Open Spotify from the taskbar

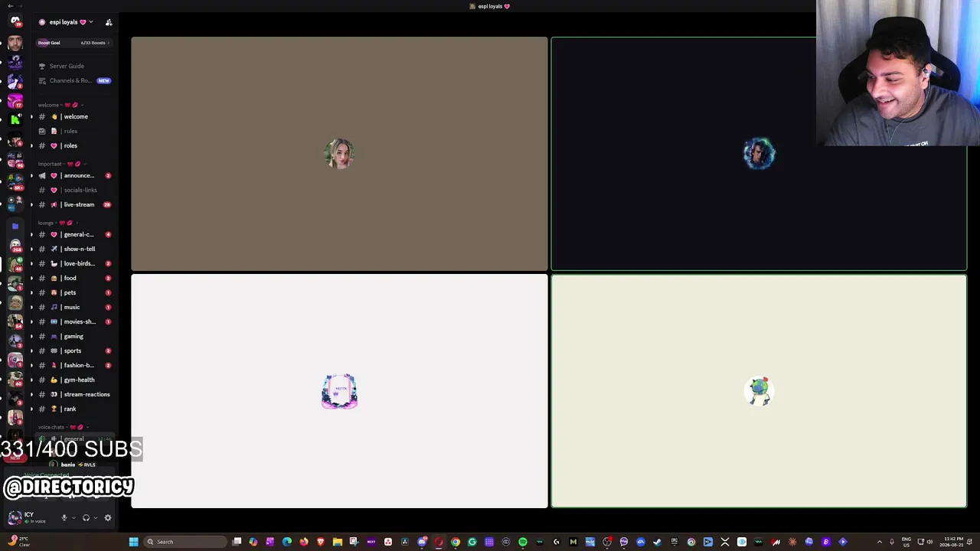click(x=523, y=542)
